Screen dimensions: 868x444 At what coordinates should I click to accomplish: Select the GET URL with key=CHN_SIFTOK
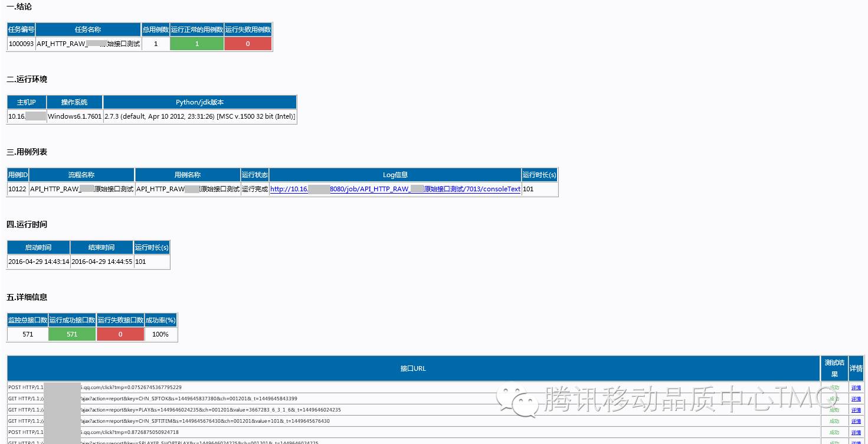click(x=153, y=399)
